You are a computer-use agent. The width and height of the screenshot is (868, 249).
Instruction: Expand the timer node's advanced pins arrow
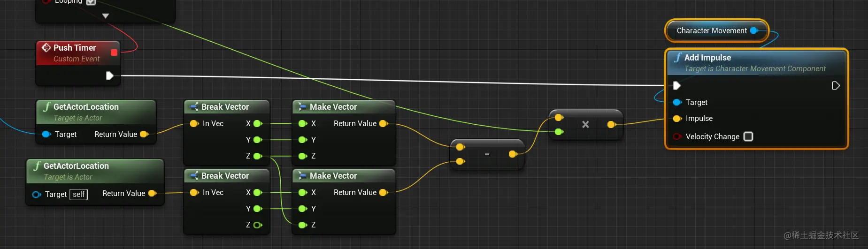tap(106, 16)
